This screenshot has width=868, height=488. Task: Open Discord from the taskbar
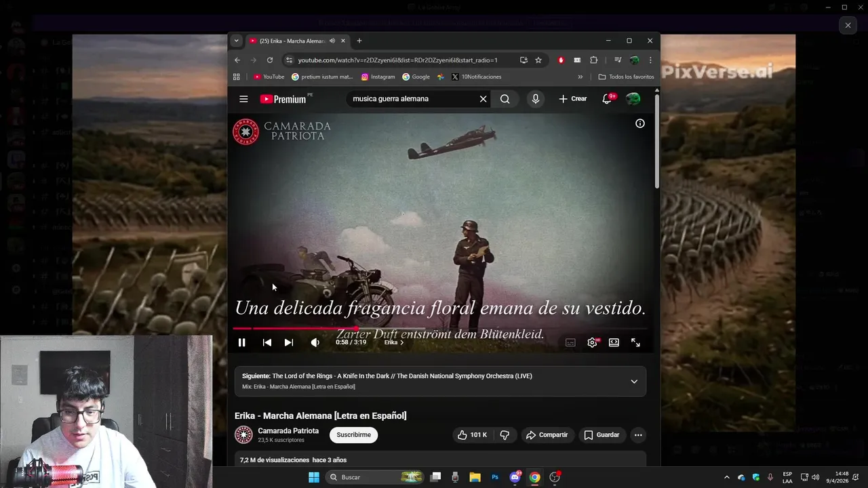(515, 477)
